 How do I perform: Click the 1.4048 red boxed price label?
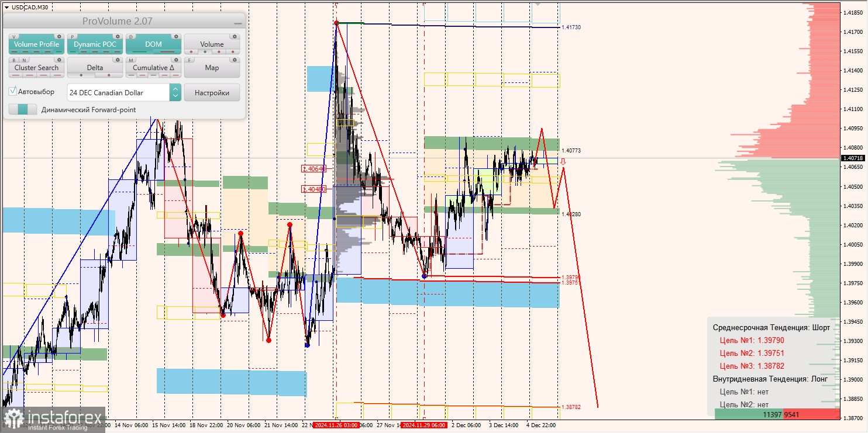tap(313, 189)
